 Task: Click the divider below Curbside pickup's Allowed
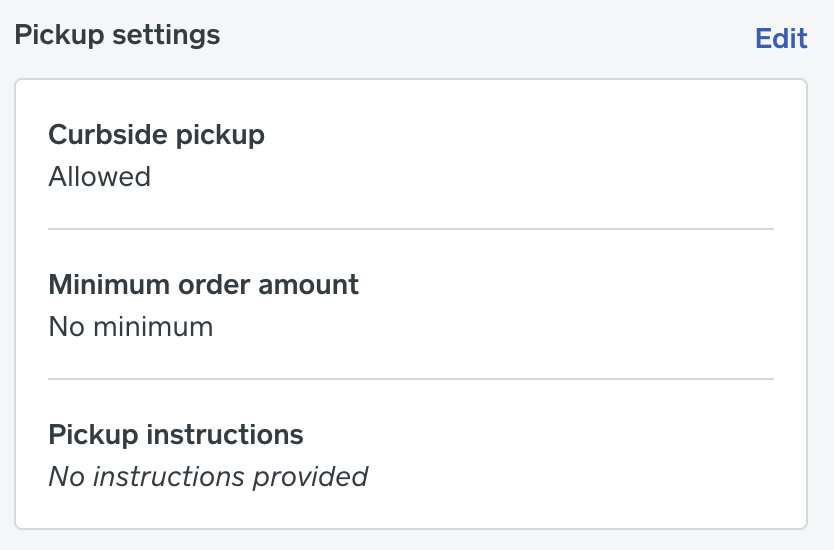411,229
